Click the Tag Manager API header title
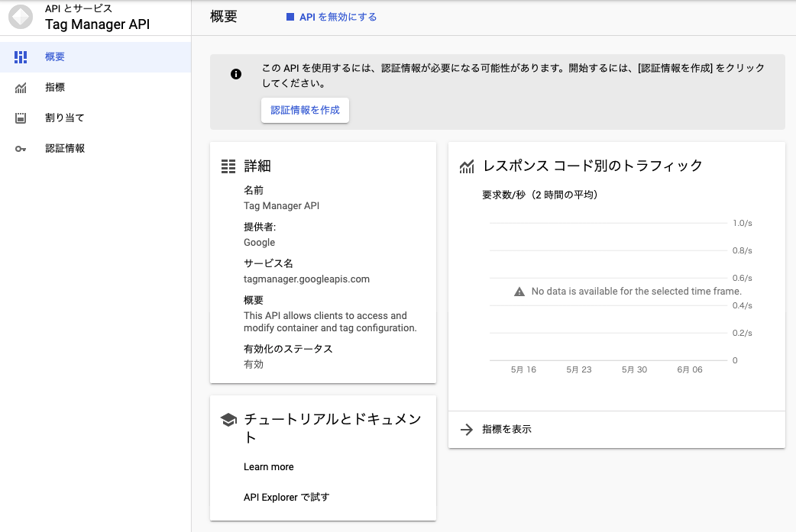The height and width of the screenshot is (532, 796). 98,24
